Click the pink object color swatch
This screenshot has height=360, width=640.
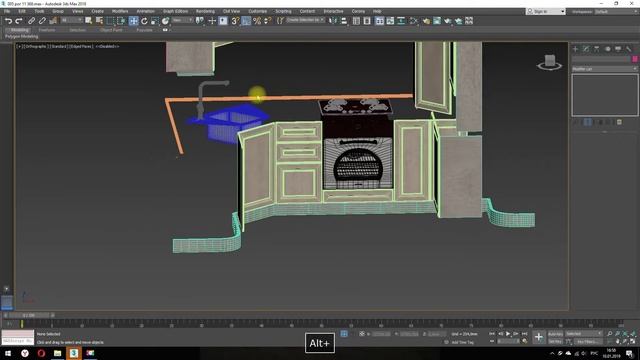pyautogui.click(x=635, y=59)
